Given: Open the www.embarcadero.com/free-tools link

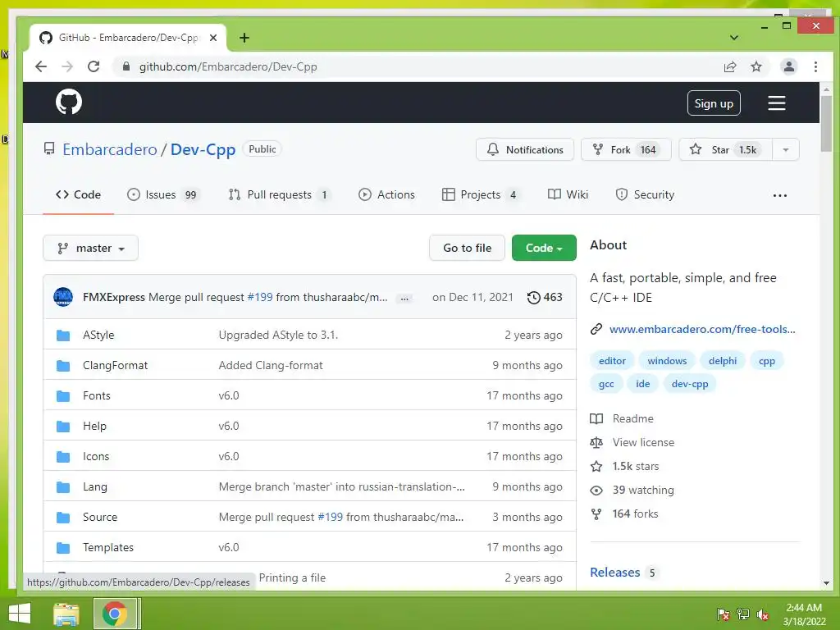Looking at the screenshot, I should 702,329.
